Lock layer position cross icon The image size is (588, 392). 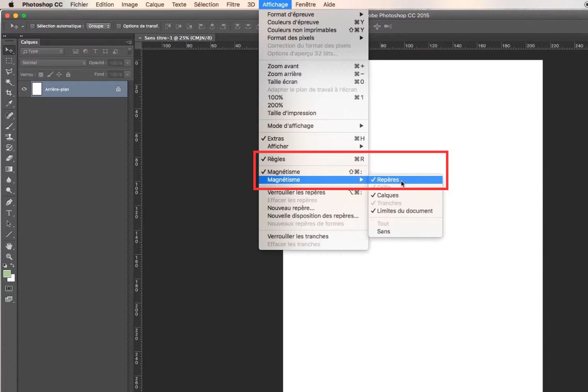coord(59,74)
